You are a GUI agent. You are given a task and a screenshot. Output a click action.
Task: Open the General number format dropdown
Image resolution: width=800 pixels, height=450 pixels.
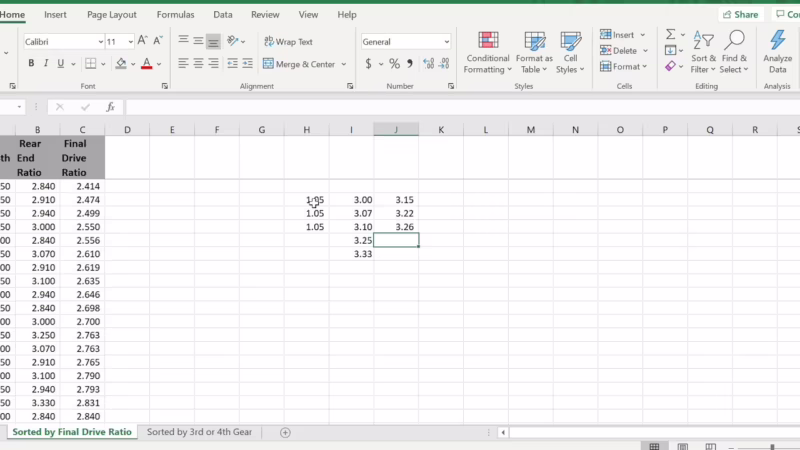coord(447,42)
